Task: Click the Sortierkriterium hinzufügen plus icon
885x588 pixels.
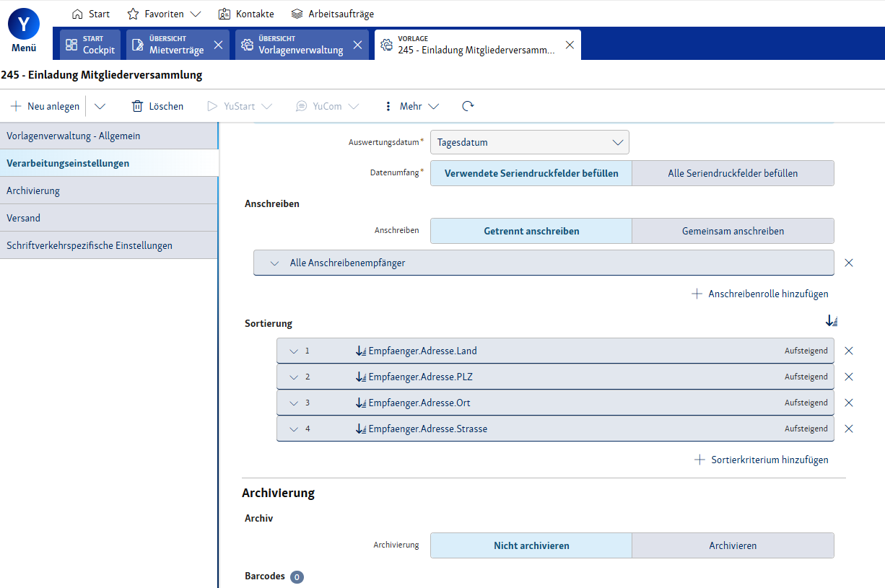Action: coord(699,460)
